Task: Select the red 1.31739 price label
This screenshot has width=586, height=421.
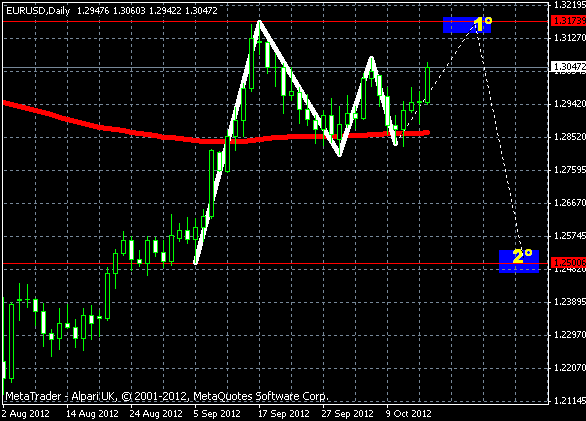Action: (x=568, y=21)
